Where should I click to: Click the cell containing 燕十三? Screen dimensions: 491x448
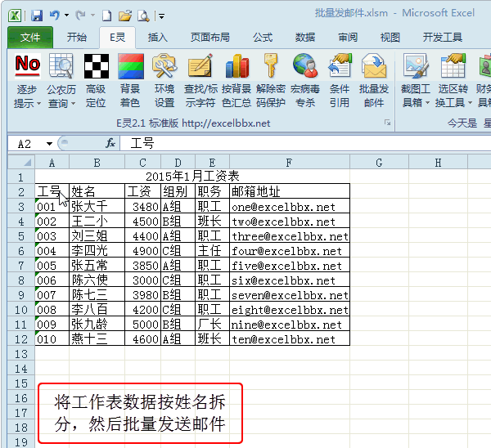(97, 338)
